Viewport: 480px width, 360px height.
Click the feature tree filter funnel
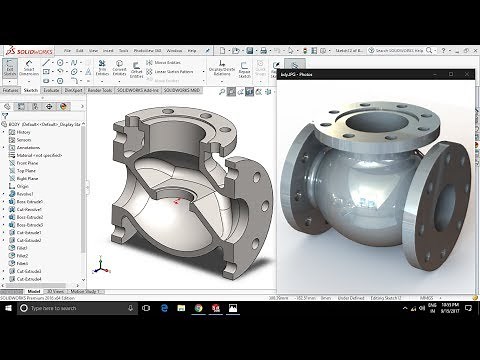tap(5, 116)
